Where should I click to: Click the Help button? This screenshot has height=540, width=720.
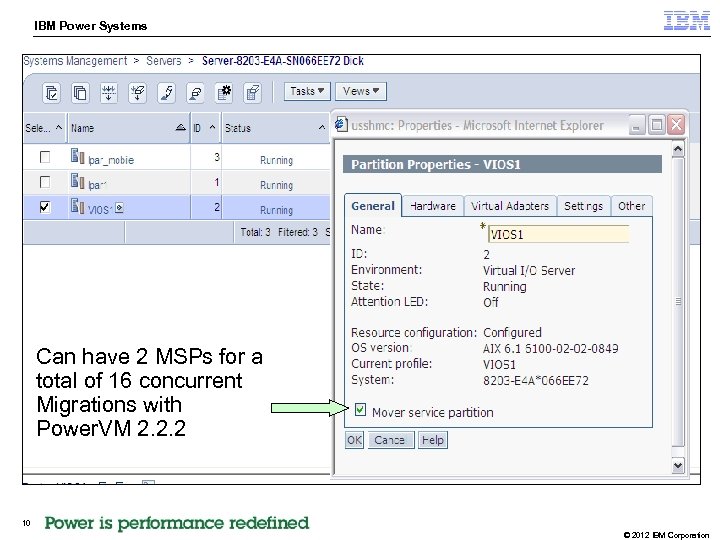point(433,440)
